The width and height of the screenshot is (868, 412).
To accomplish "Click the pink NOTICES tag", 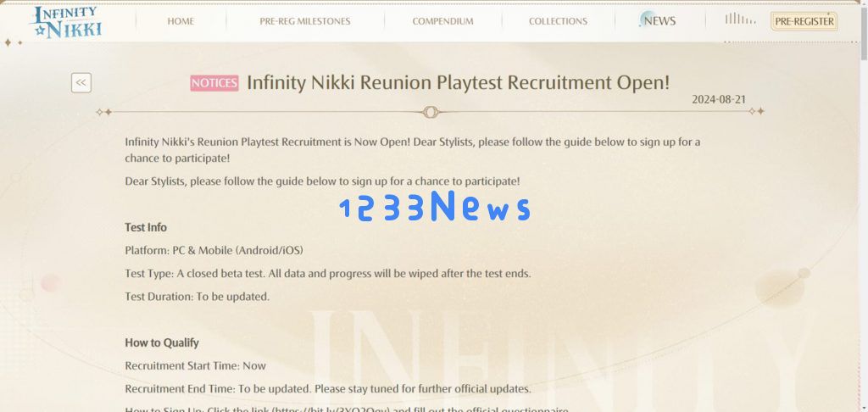I will pos(214,83).
